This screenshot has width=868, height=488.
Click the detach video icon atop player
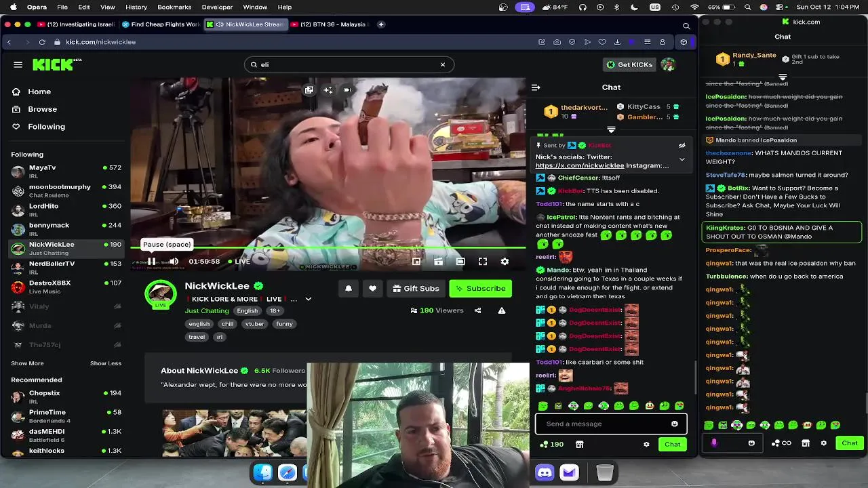coord(309,89)
